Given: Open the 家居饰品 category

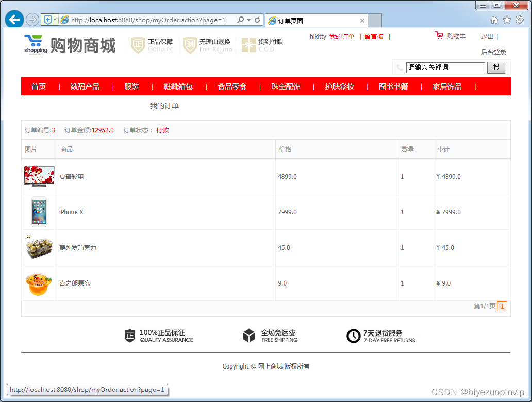Looking at the screenshot, I should [447, 87].
